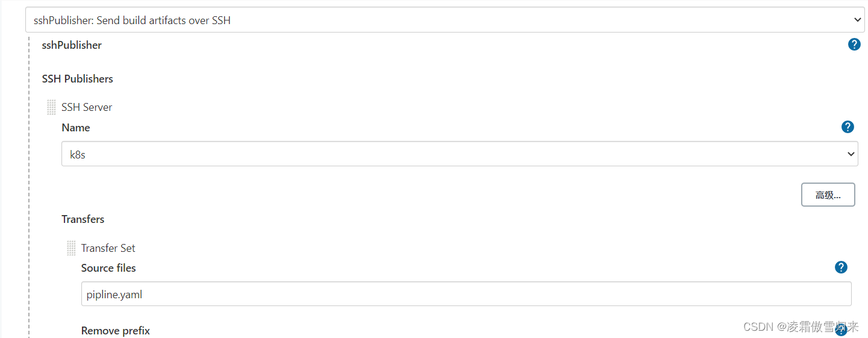Click the chevron arrow on the k8s dropdown
868x338 pixels.
[851, 154]
